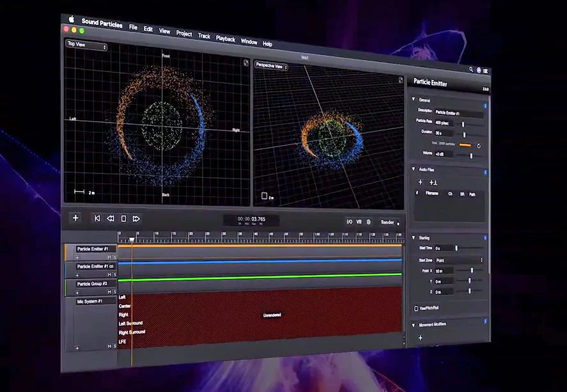Open the File menu
This screenshot has height=392, width=567.
click(133, 27)
